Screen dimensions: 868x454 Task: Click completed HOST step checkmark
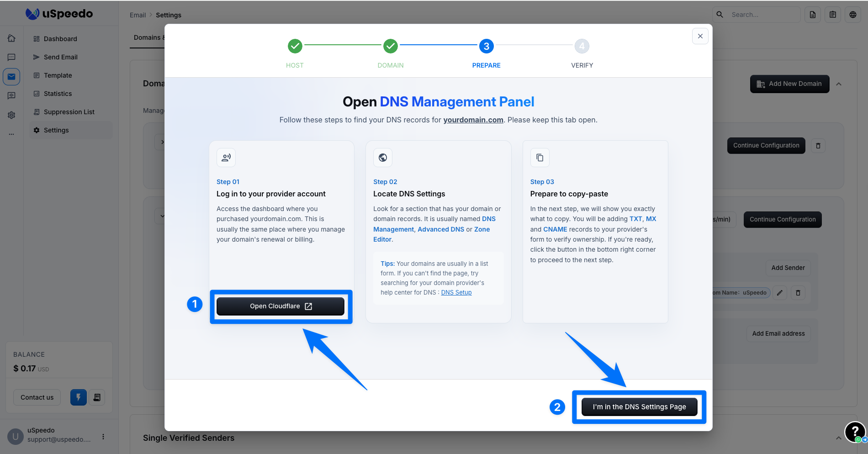[295, 46]
